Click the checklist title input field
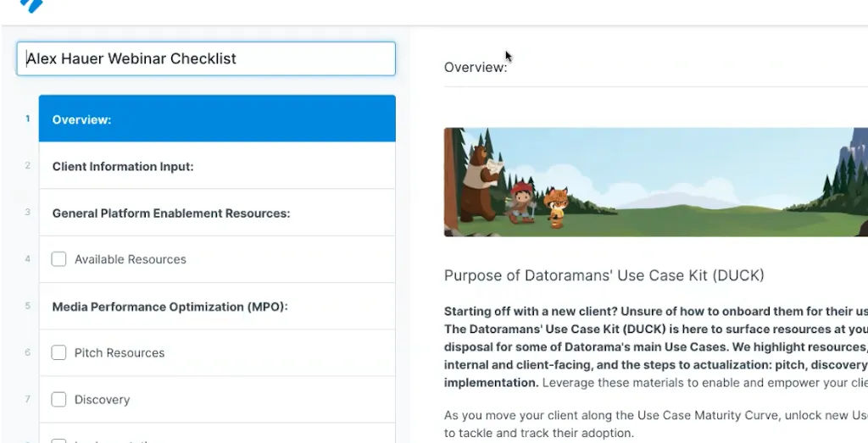This screenshot has width=868, height=443. 206,58
